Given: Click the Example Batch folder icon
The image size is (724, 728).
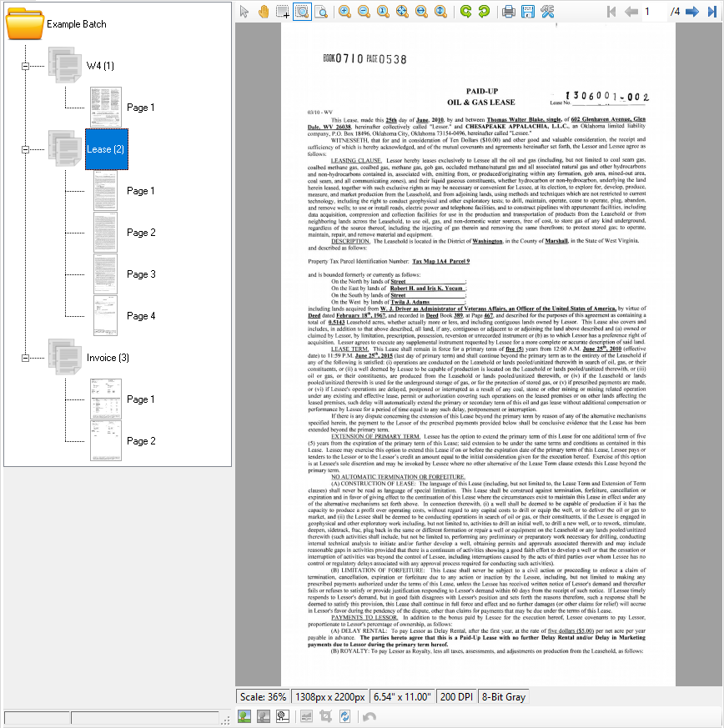Looking at the screenshot, I should pyautogui.click(x=25, y=23).
